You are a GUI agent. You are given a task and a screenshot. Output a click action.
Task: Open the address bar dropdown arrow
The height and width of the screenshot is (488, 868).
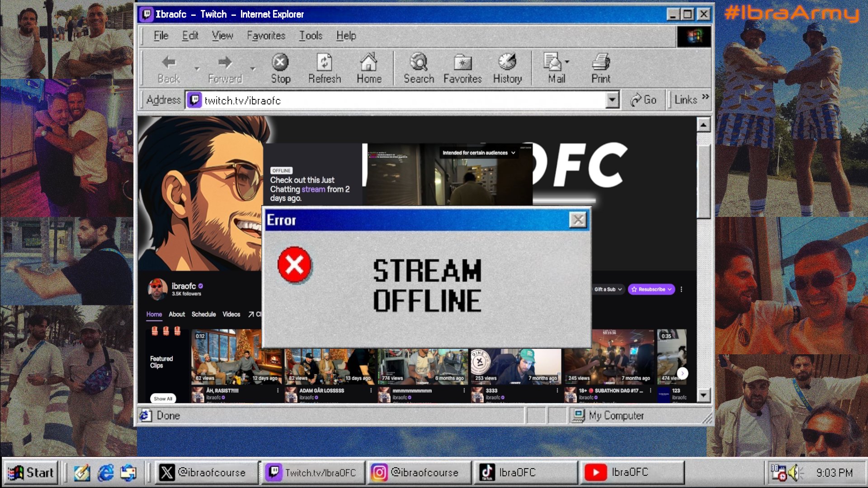(612, 100)
